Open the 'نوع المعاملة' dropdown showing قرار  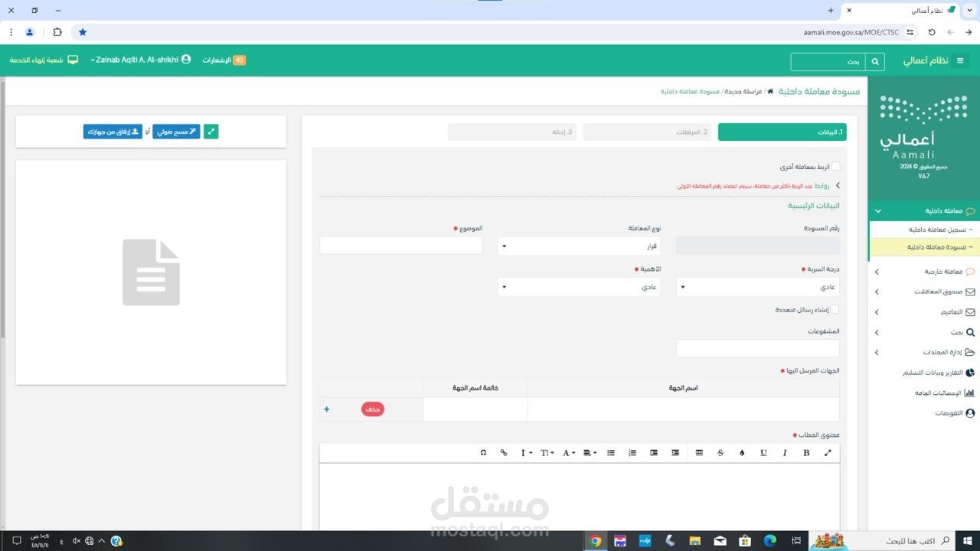580,246
